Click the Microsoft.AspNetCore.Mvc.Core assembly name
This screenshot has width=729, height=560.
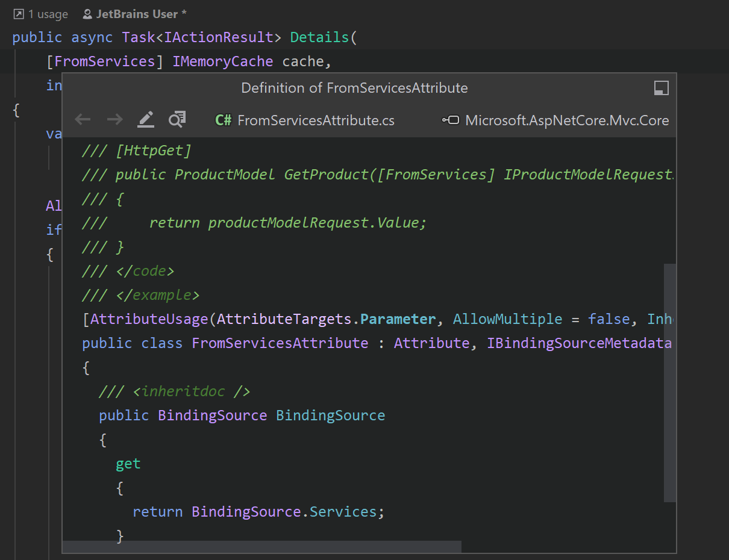pos(567,120)
